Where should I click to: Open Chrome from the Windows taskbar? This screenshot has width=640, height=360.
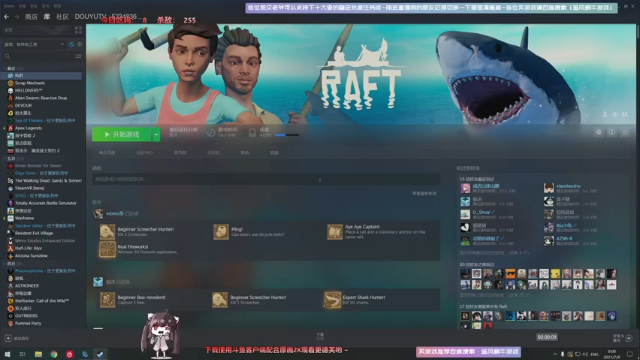pos(54,354)
